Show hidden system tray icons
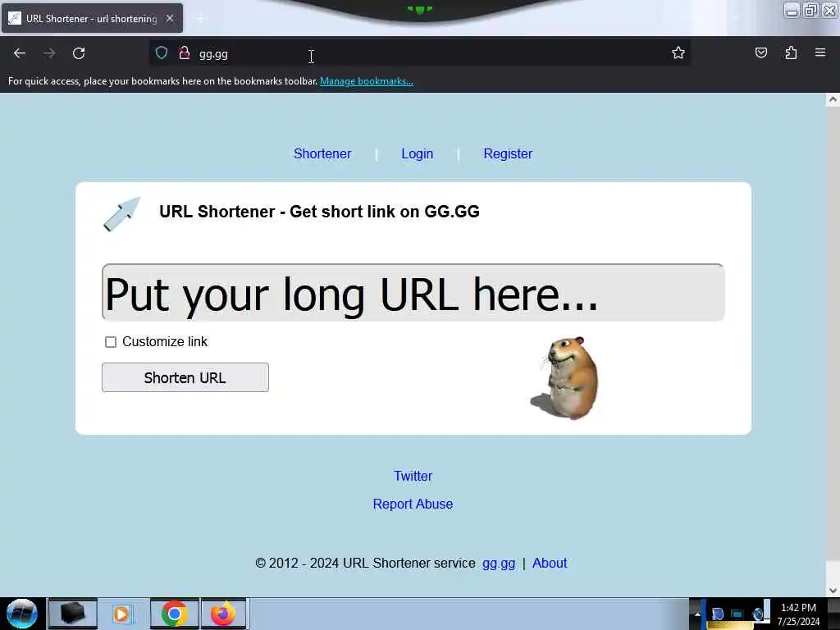 [697, 614]
